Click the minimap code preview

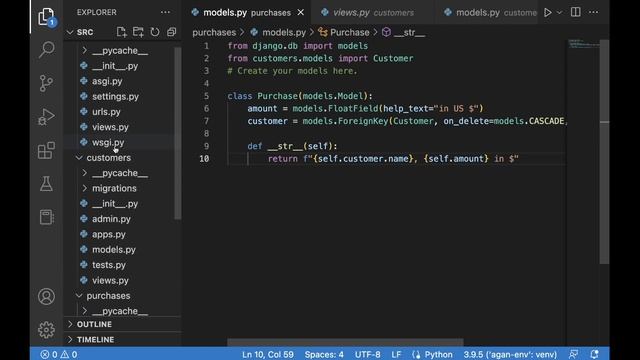(584, 44)
